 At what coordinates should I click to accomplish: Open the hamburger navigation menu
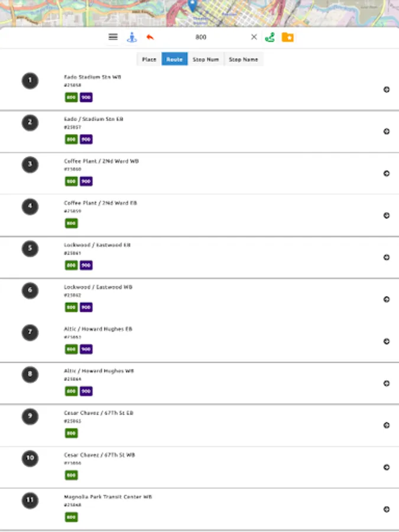pos(112,37)
